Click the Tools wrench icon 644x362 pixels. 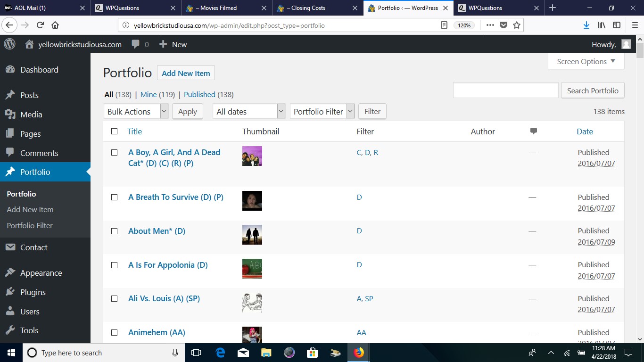click(10, 330)
